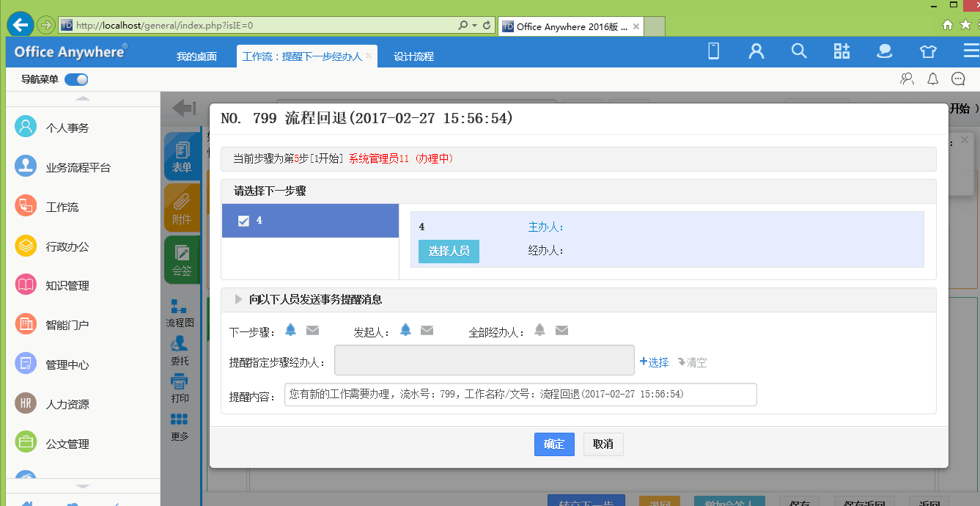The width and height of the screenshot is (980, 506).
Task: Open the 流程图 flowchart icon
Action: point(179,312)
